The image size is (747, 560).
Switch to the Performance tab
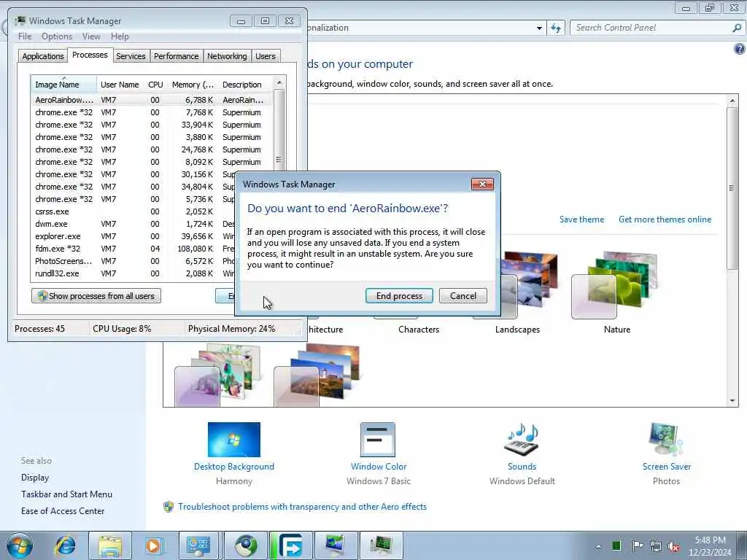coord(177,56)
